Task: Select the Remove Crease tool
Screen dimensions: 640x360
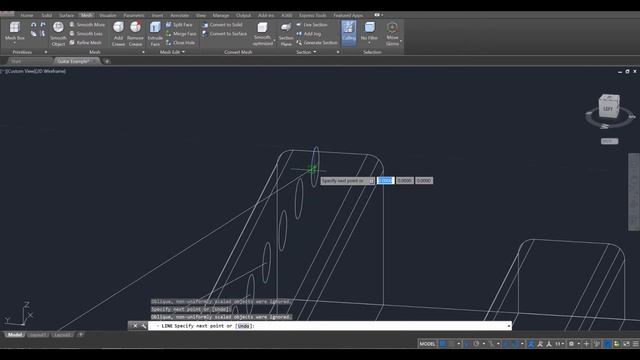Action: point(135,33)
